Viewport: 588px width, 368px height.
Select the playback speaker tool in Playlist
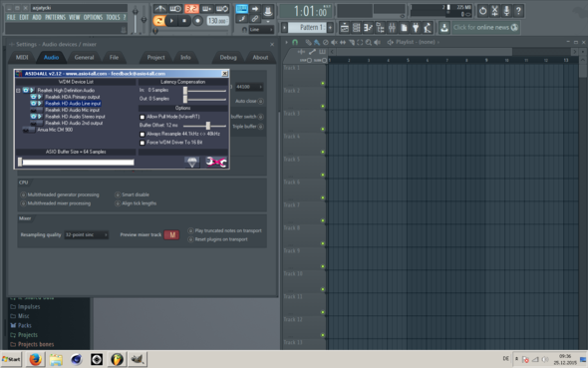(x=378, y=43)
